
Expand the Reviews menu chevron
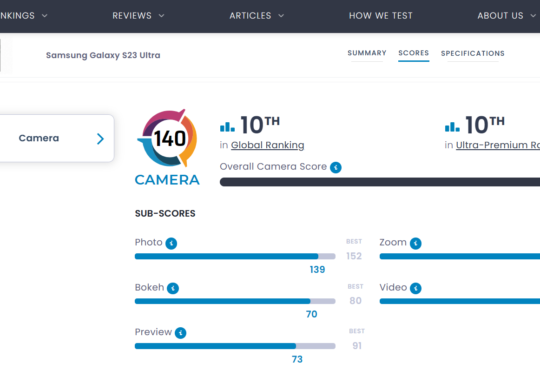[x=162, y=16]
